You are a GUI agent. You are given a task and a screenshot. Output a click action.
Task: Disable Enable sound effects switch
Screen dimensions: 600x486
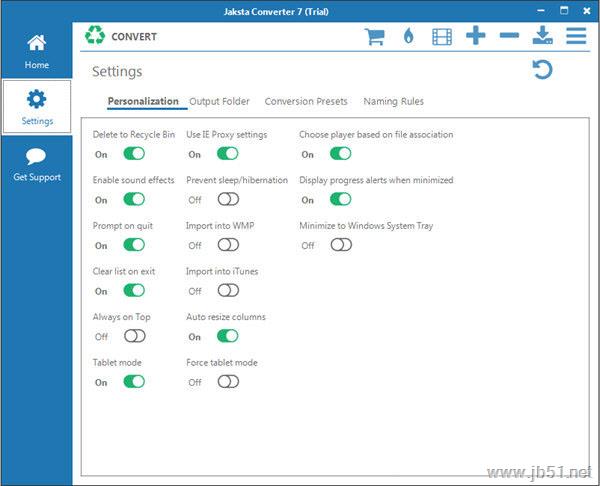pos(134,199)
